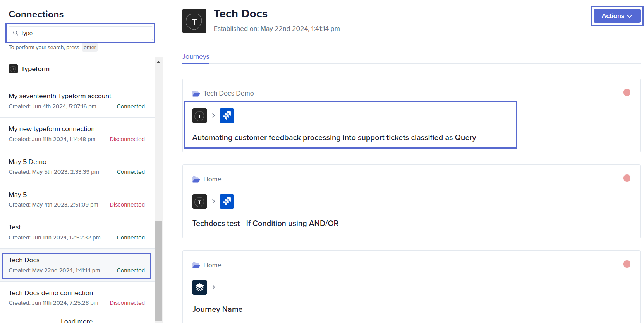Click Home folder label above Techdocs test
The height and width of the screenshot is (323, 644).
tap(212, 179)
